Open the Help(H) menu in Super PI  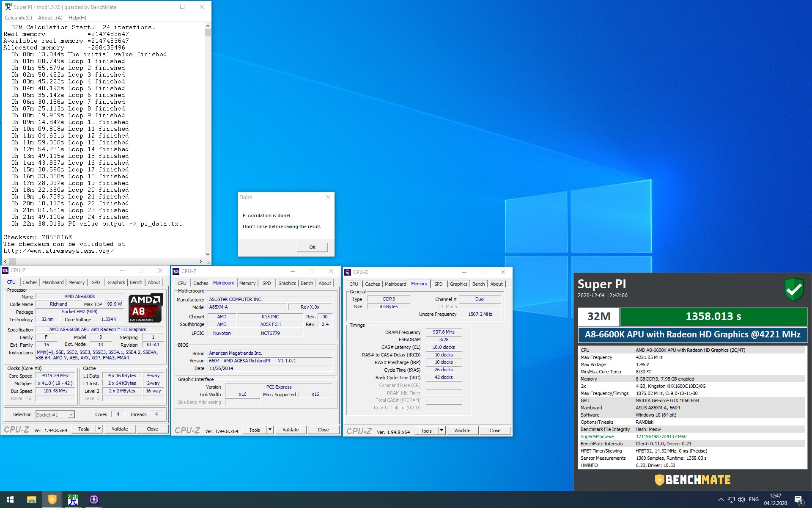tap(77, 18)
